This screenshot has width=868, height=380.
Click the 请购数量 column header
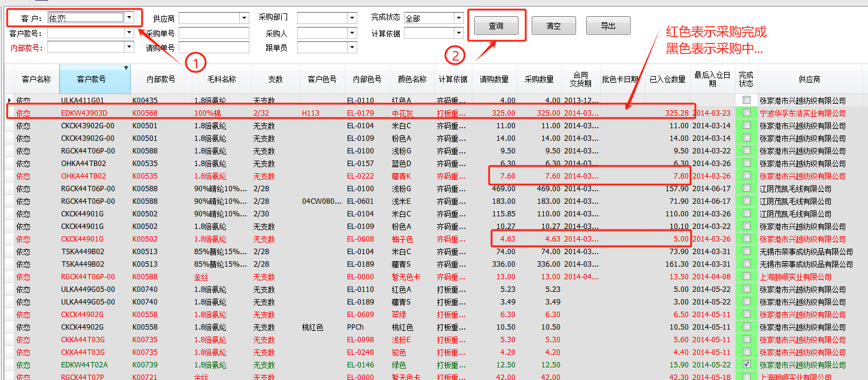[494, 79]
